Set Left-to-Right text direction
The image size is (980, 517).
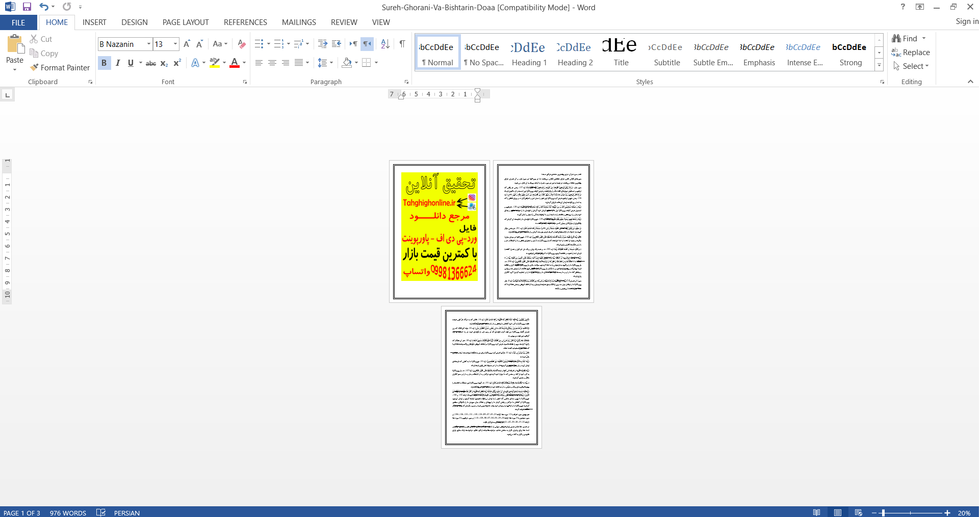[x=353, y=44]
